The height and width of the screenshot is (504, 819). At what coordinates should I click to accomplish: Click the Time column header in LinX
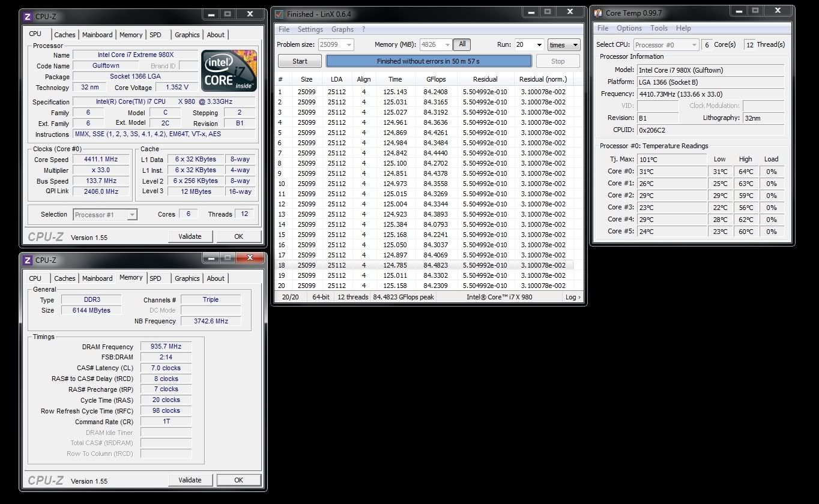point(395,79)
